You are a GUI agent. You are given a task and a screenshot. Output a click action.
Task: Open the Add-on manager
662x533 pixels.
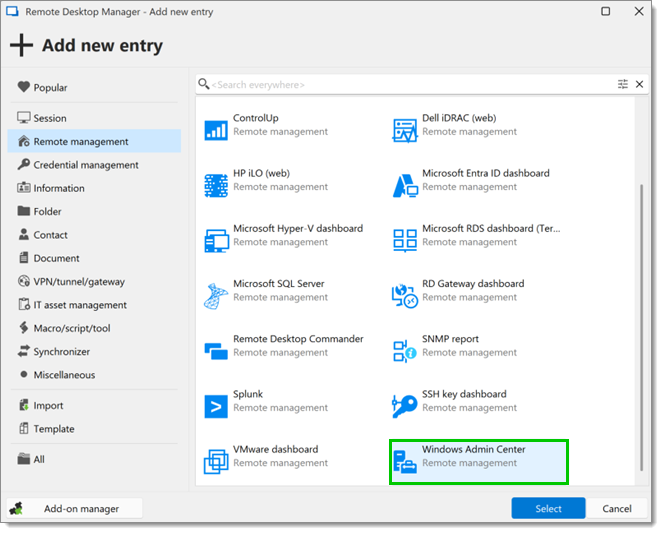click(x=75, y=509)
